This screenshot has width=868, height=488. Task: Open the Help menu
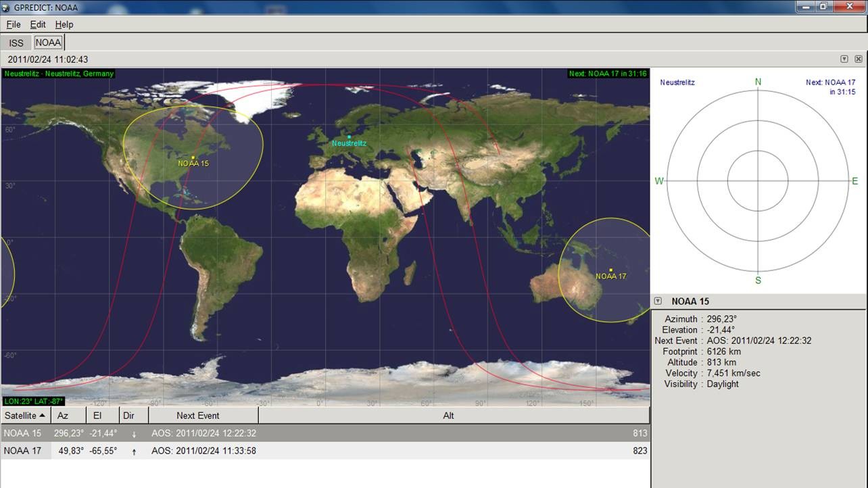(x=64, y=24)
